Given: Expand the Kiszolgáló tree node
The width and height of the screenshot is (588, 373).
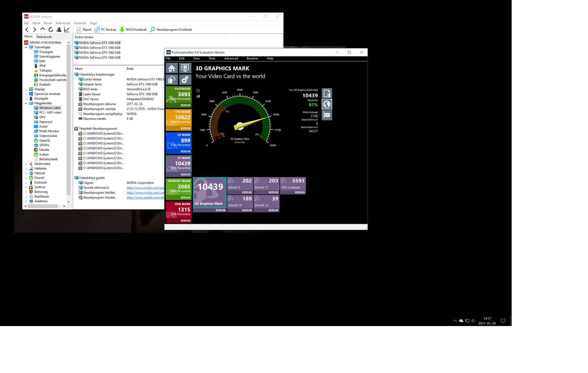Looking at the screenshot, I should (26, 99).
